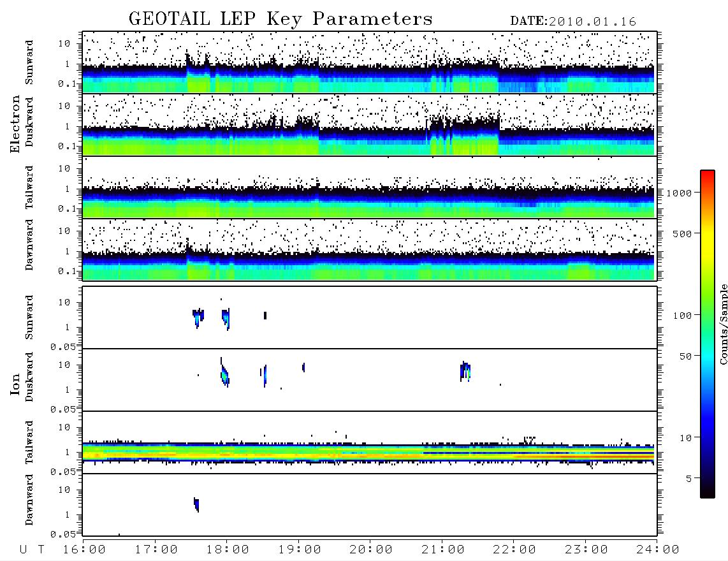Click the Electron "Duskward" panel label
The image size is (728, 561).
[x=29, y=122]
